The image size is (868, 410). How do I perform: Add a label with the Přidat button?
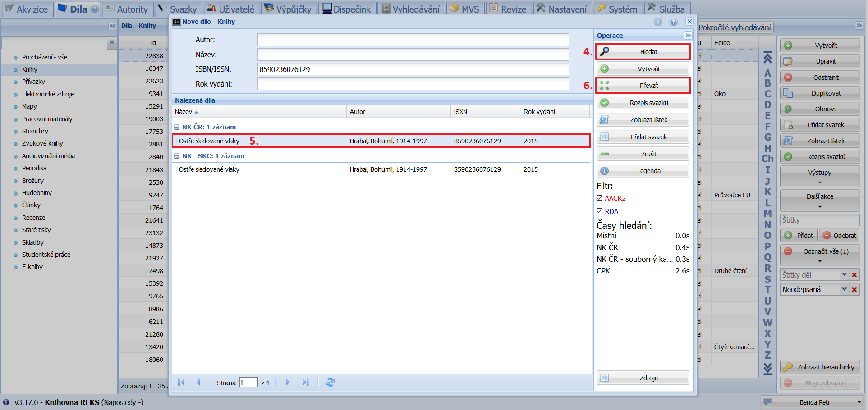(799, 236)
